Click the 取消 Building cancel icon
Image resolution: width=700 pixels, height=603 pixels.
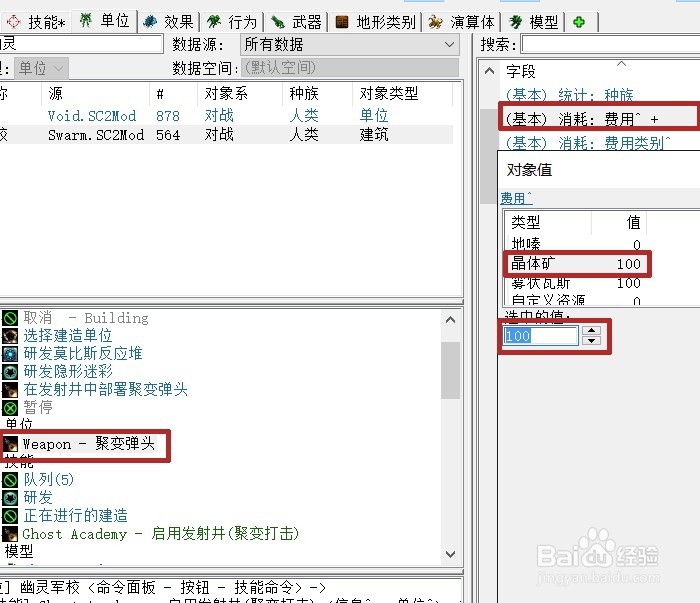coord(10,318)
